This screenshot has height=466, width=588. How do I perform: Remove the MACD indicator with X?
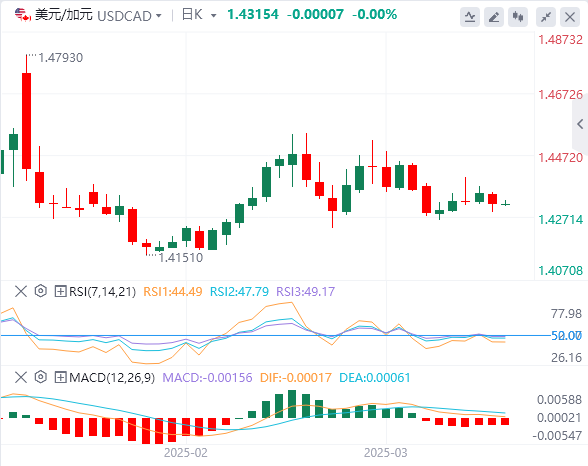21,377
